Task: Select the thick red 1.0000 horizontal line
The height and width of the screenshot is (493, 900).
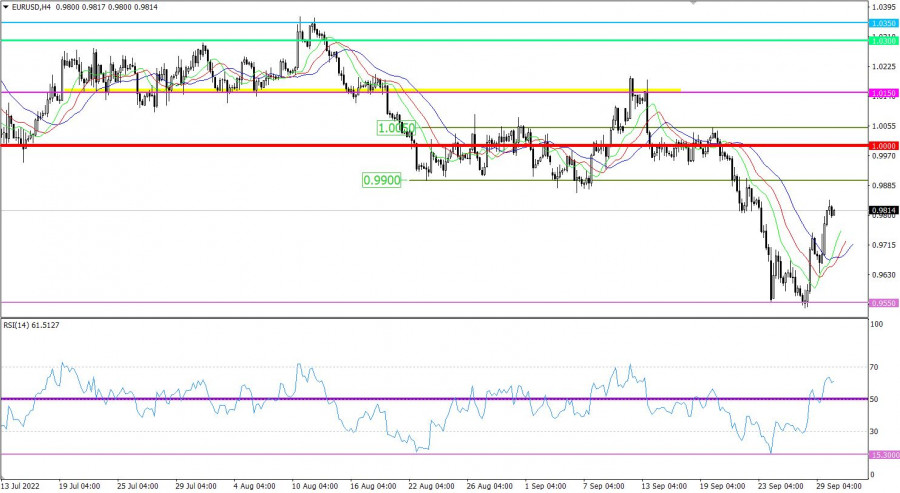Action: (300, 145)
